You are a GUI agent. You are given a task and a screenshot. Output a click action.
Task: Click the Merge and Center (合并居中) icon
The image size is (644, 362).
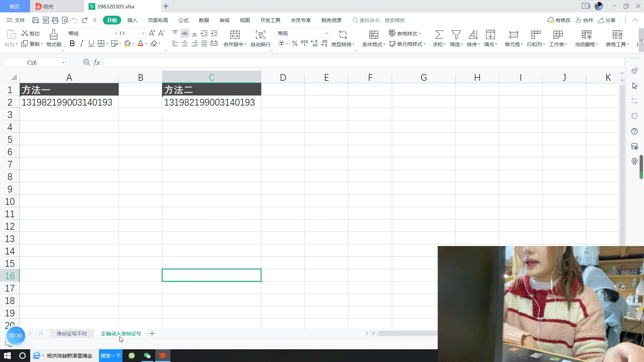[235, 35]
